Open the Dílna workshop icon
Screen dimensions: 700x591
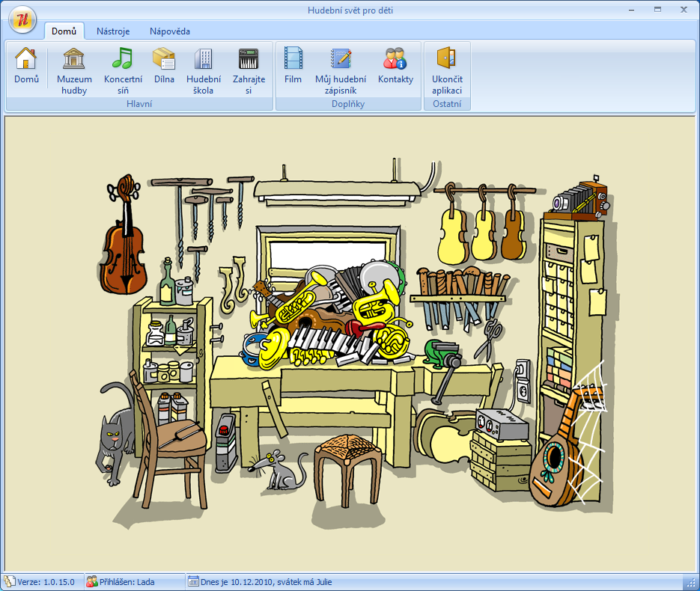pos(164,67)
